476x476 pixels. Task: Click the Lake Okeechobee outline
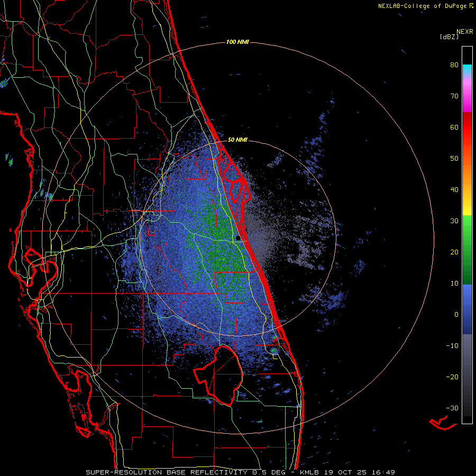point(218,375)
